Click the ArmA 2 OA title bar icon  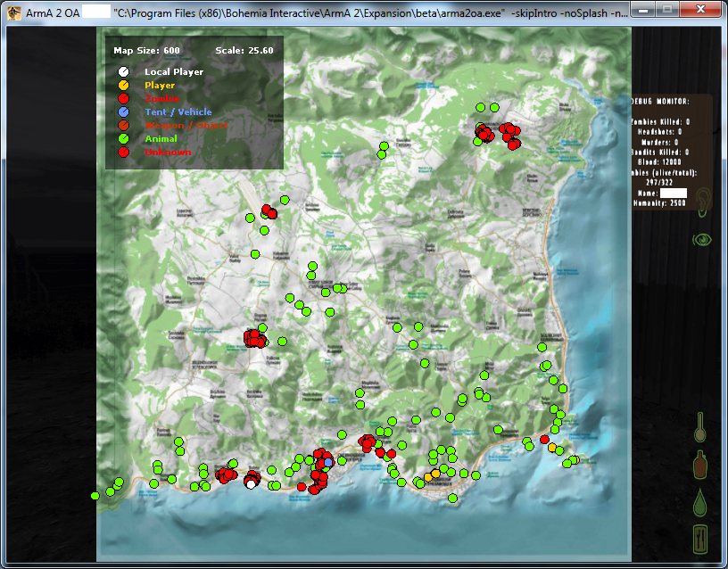[x=14, y=12]
